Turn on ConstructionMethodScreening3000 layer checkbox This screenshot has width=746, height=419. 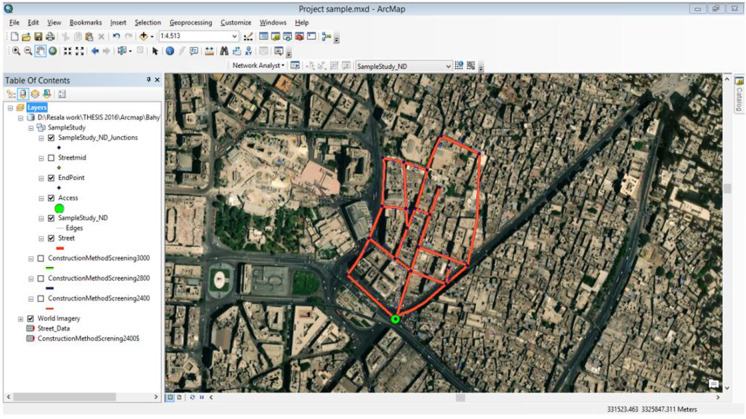coord(41,258)
